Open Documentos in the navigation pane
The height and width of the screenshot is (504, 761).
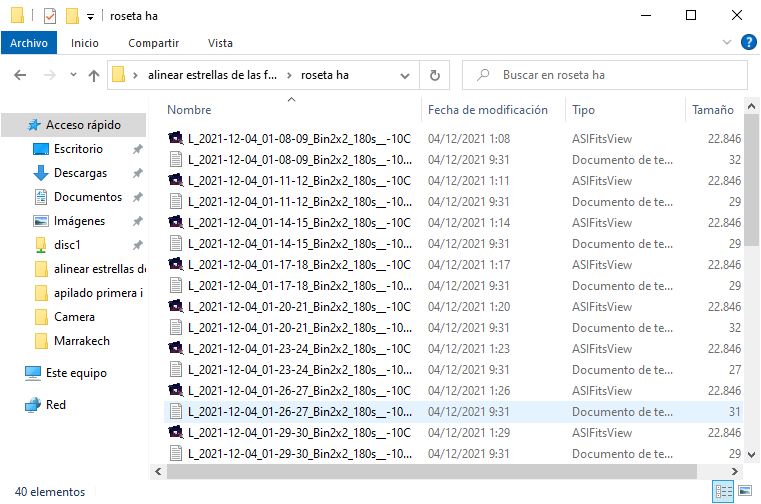88,197
